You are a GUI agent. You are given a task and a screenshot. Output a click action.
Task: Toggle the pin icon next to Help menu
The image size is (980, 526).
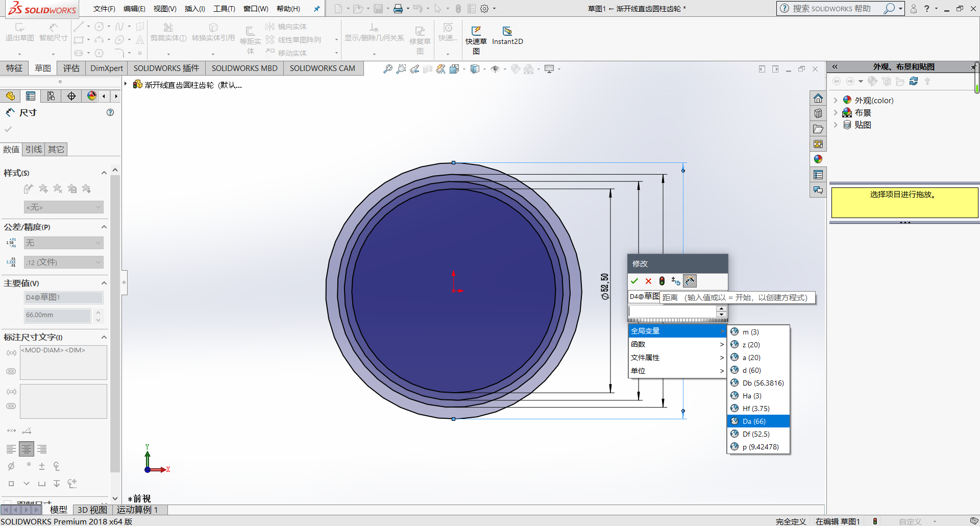coord(316,9)
